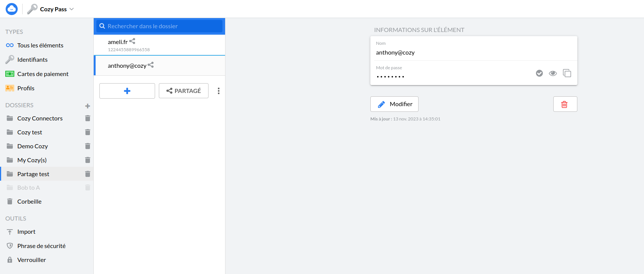Add a new folder with plus icon

tap(88, 106)
